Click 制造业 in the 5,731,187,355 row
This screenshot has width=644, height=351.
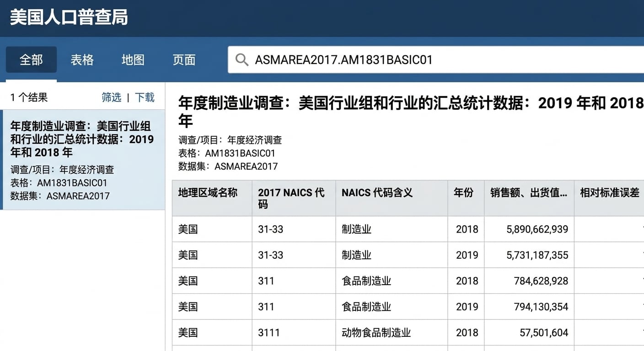point(356,255)
